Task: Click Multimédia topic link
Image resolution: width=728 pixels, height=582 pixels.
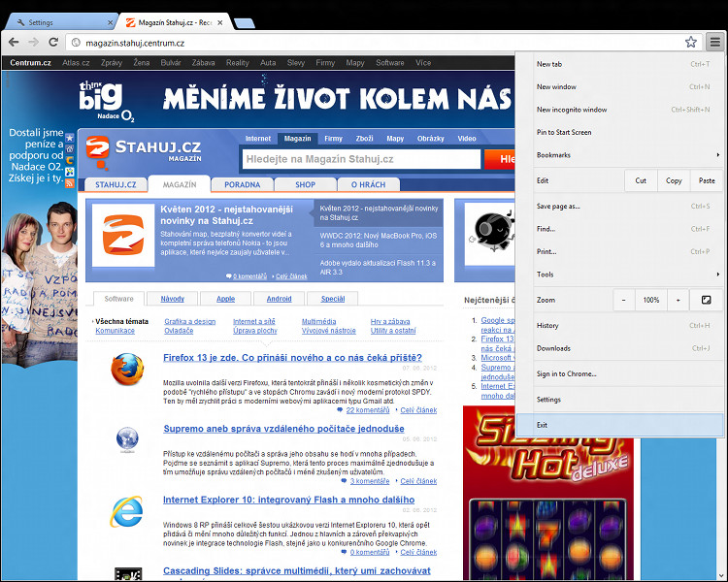Action: 319,321
